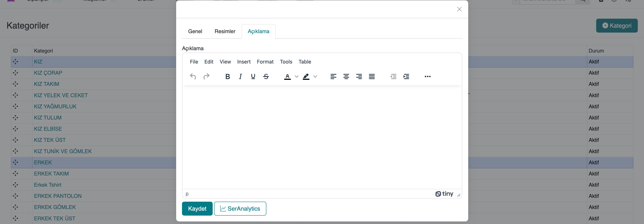The width and height of the screenshot is (644, 224).
Task: Click the Redo icon in editor toolbar
Action: [206, 76]
